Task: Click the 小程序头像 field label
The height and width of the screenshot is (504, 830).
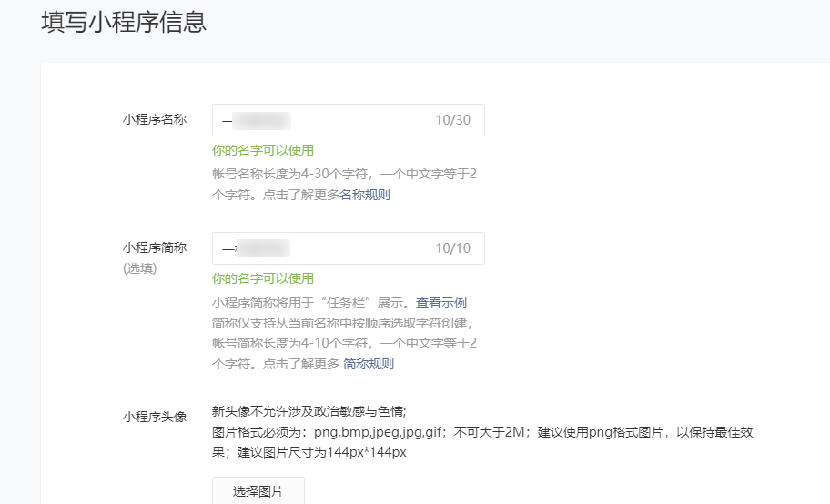Action: (x=155, y=416)
